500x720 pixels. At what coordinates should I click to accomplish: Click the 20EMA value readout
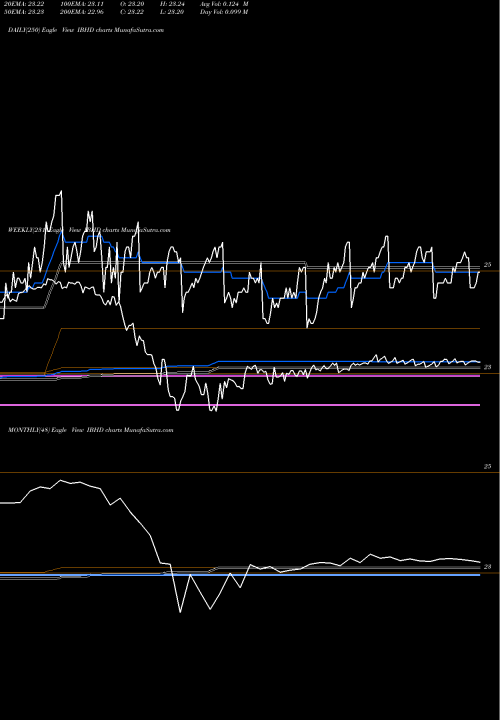24,3
